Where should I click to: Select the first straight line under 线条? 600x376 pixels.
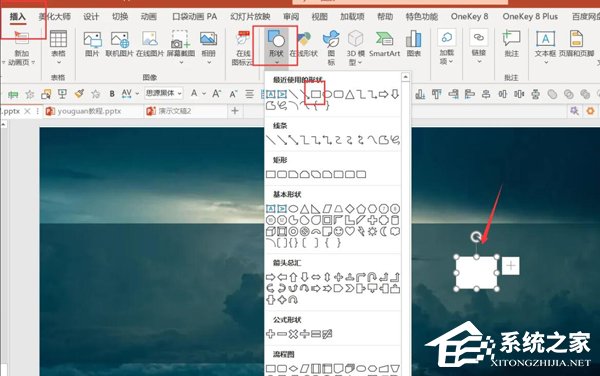(271, 140)
